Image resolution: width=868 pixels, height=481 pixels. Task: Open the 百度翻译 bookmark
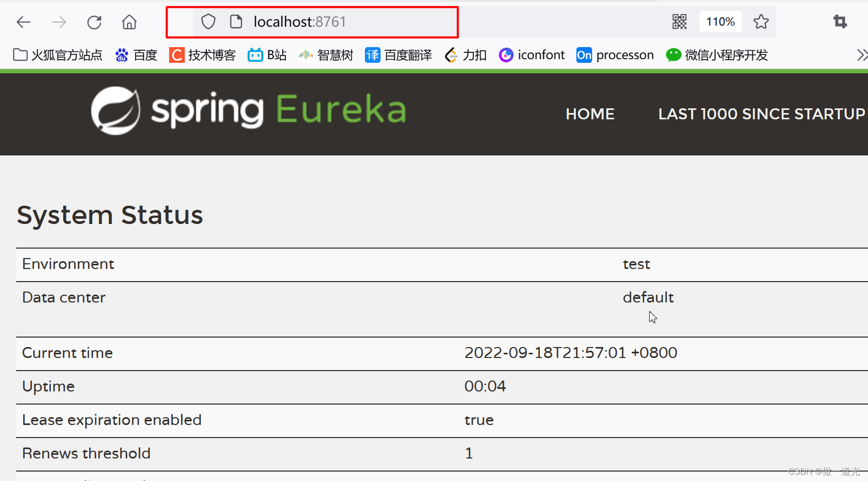tap(398, 54)
